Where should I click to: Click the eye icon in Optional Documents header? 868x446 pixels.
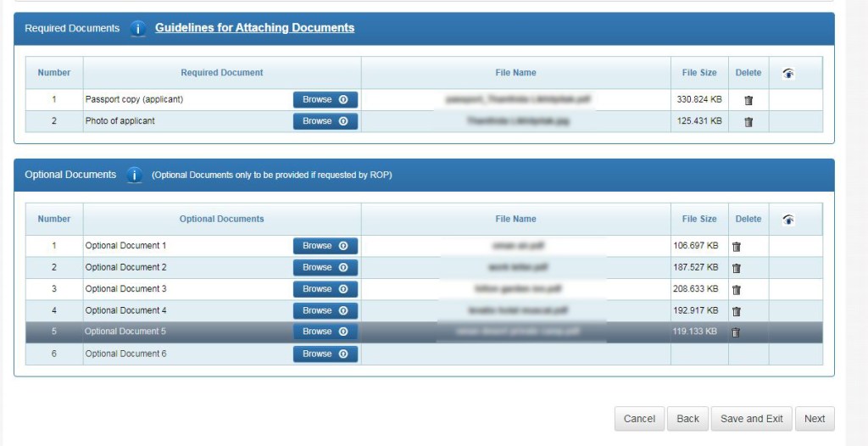(788, 220)
